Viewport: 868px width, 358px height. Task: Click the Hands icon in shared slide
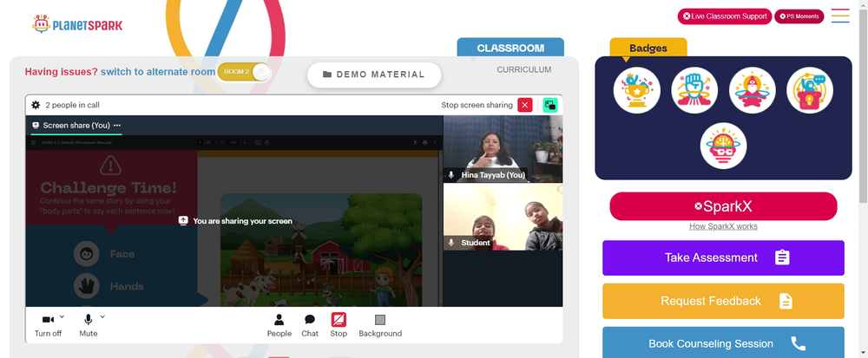click(x=86, y=286)
